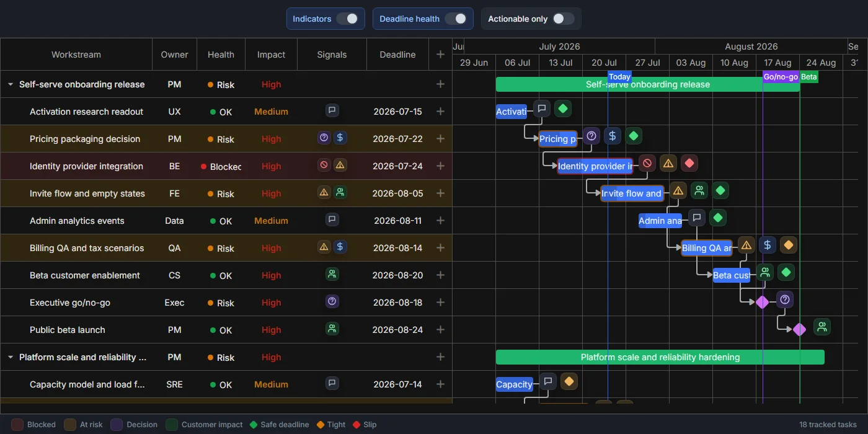Open the Invite flow and empty states task

click(87, 193)
